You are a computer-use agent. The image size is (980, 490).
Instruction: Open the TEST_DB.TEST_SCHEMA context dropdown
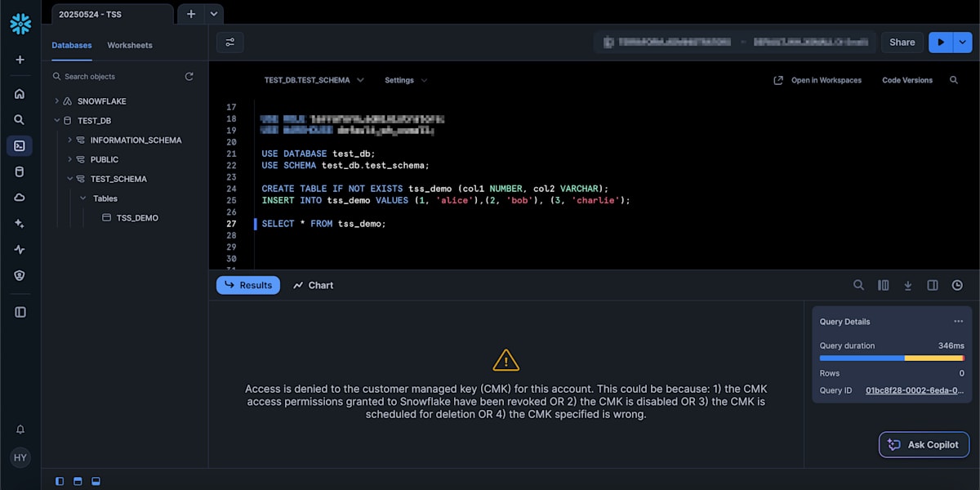[314, 80]
